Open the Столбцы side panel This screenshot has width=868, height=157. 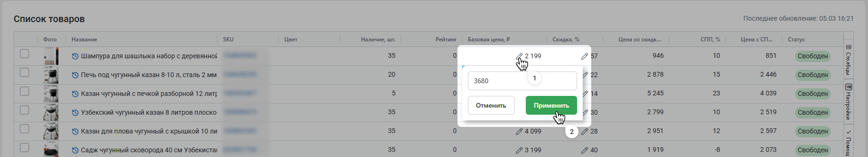coord(848,60)
